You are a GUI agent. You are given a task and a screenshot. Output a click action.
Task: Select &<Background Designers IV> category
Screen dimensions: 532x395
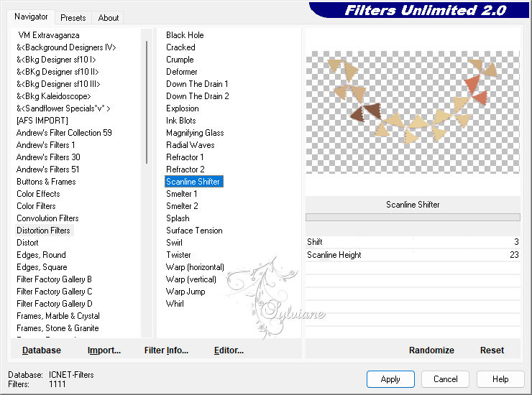(x=66, y=47)
